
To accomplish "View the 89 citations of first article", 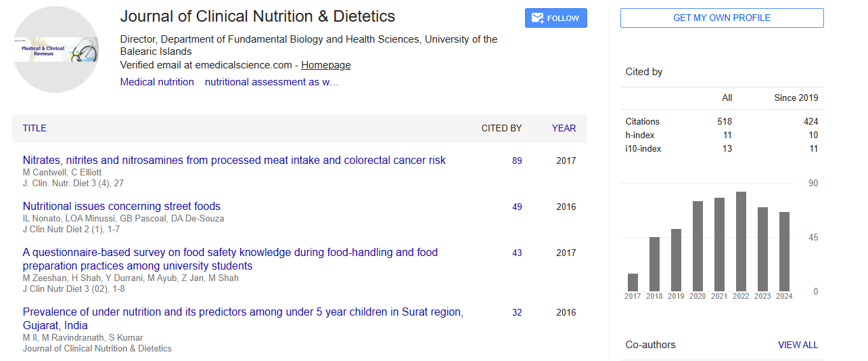I will pos(517,161).
